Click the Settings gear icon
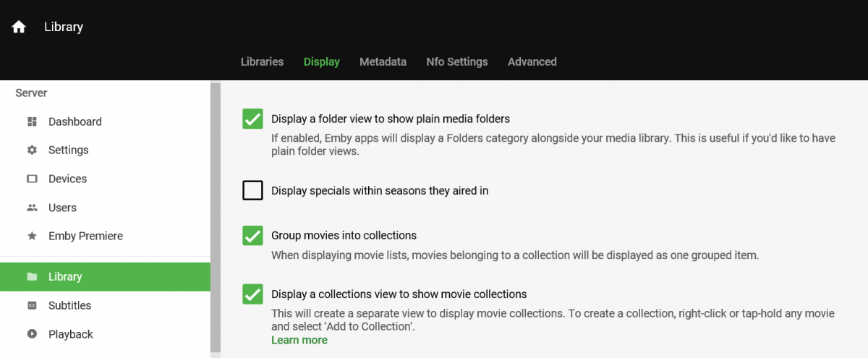868x358 pixels. 32,150
